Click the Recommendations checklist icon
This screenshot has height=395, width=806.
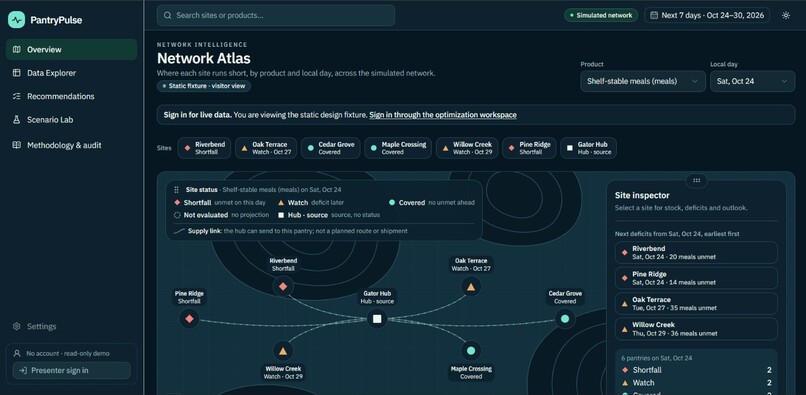[x=16, y=96]
